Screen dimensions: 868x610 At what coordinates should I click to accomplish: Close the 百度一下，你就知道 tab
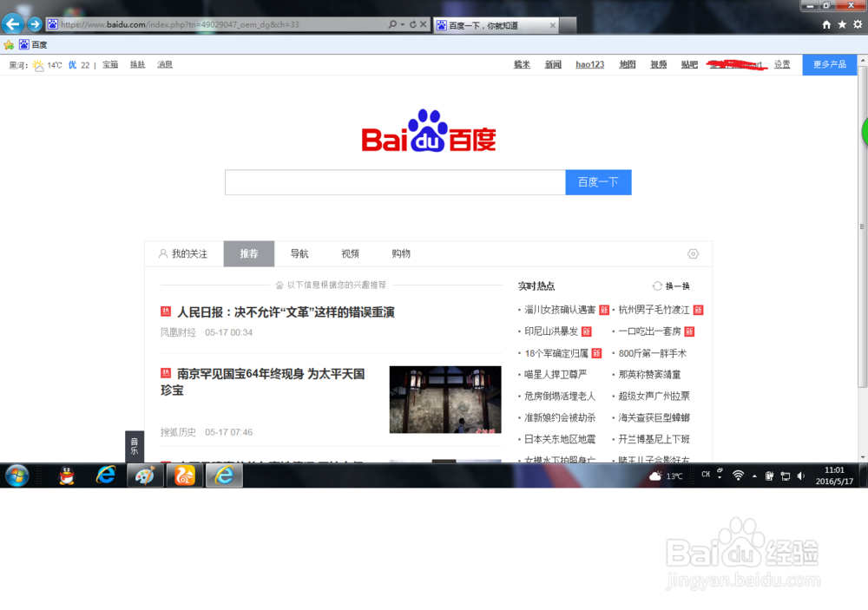click(x=552, y=25)
